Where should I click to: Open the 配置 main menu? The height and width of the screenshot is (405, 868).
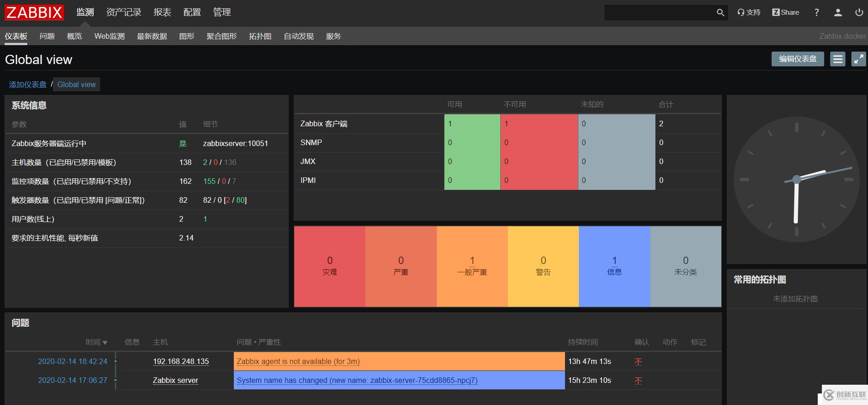(192, 12)
